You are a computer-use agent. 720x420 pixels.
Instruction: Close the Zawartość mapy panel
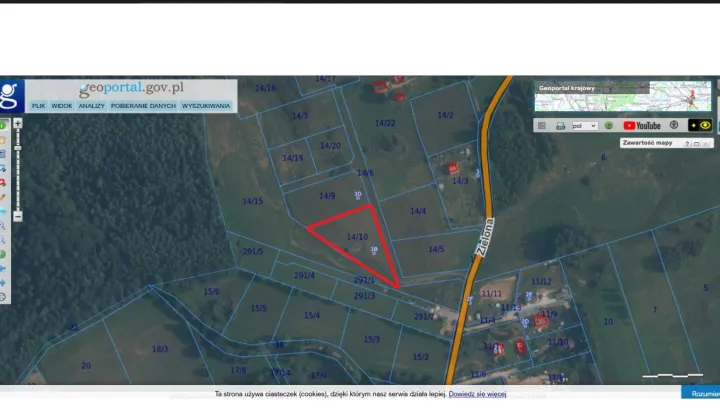[x=706, y=144]
